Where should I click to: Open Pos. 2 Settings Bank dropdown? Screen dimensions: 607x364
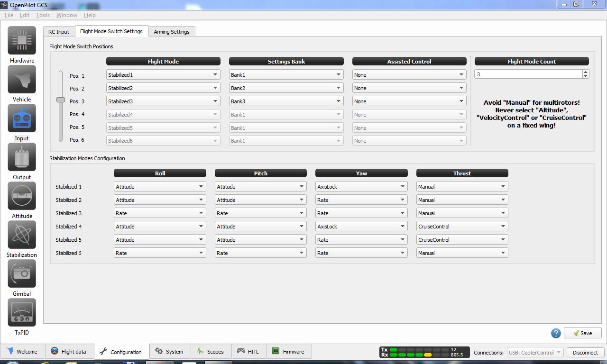click(x=286, y=88)
